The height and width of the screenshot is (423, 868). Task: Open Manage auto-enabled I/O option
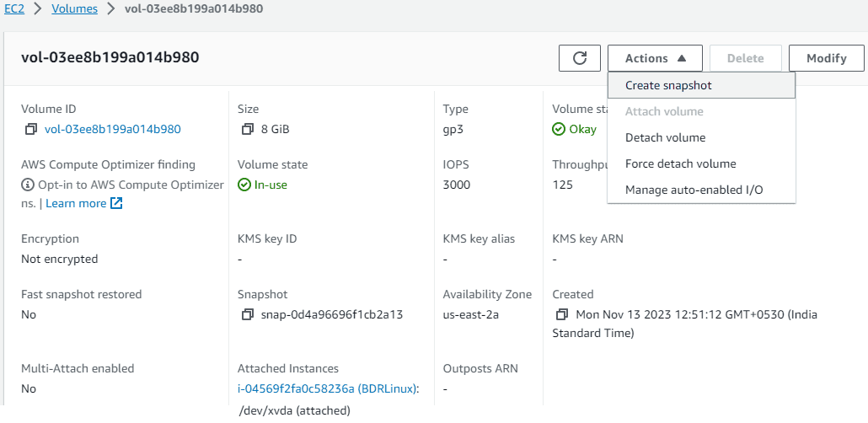pos(701,190)
